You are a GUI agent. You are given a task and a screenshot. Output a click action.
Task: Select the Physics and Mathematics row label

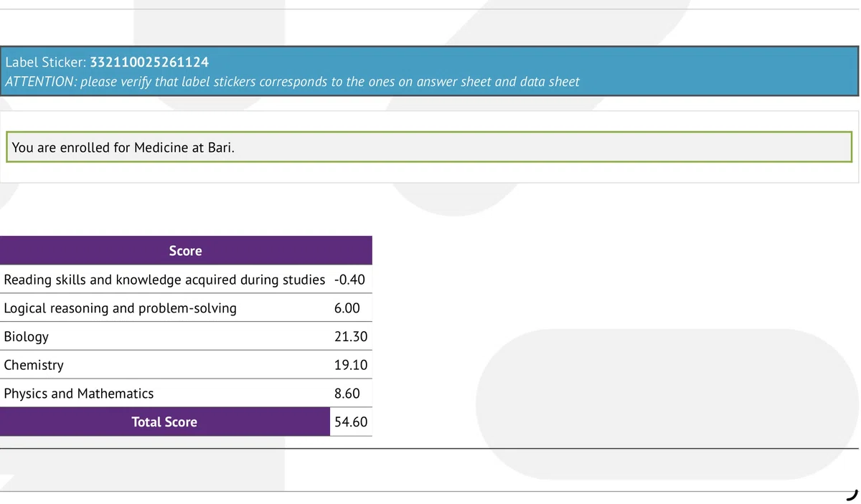(79, 394)
